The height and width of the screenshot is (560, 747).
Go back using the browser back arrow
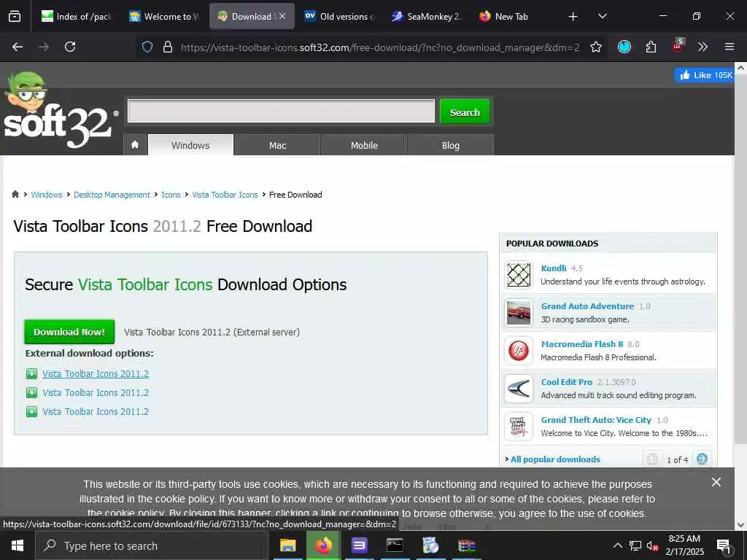click(x=18, y=47)
